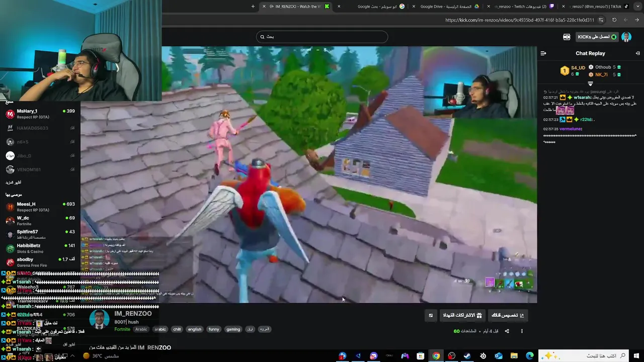
Task: Click w1sarah username in chat replay
Action: point(581,97)
